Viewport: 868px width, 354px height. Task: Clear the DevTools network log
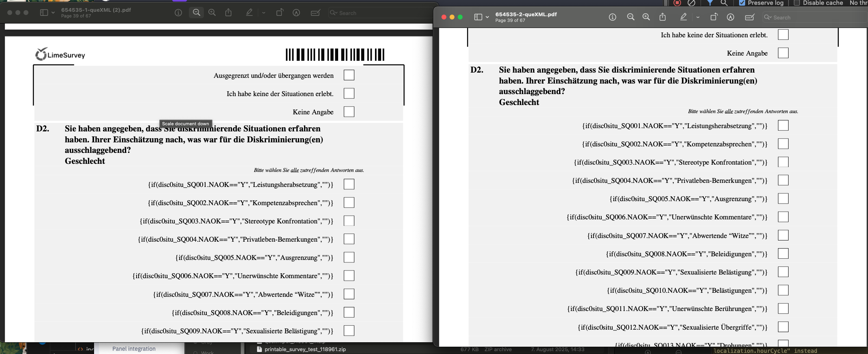coord(692,3)
